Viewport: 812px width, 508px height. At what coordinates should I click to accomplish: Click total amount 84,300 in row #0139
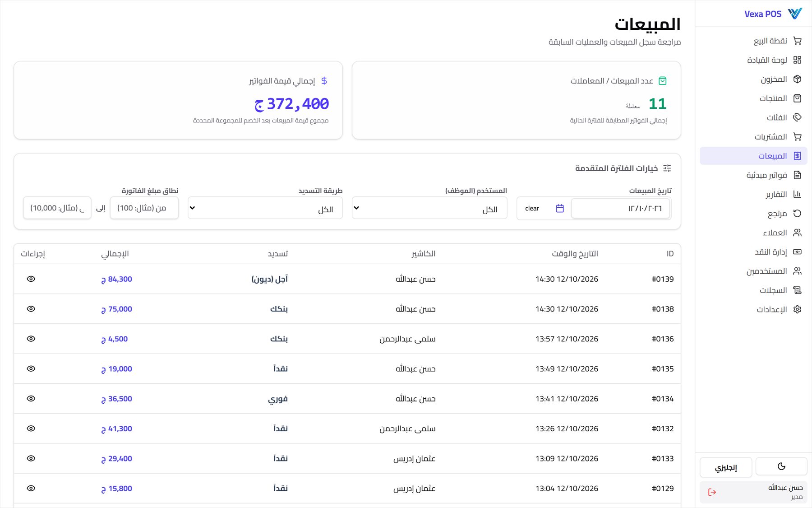point(116,279)
